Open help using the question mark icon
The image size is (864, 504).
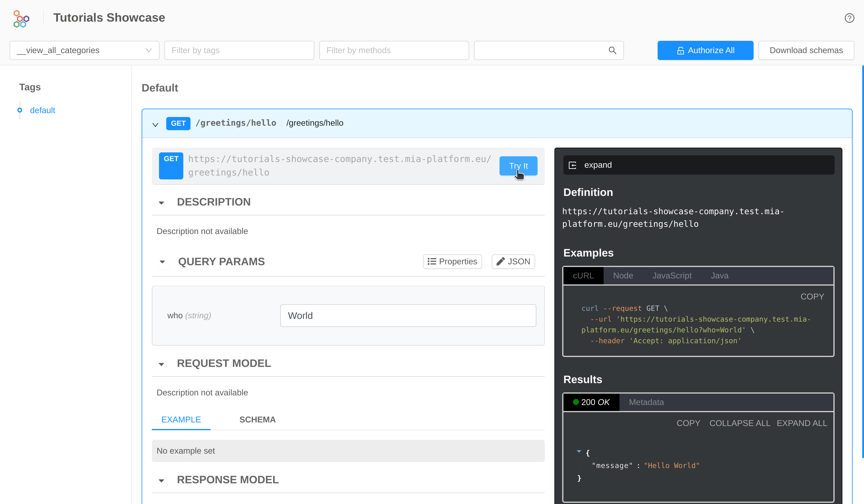coord(849,18)
